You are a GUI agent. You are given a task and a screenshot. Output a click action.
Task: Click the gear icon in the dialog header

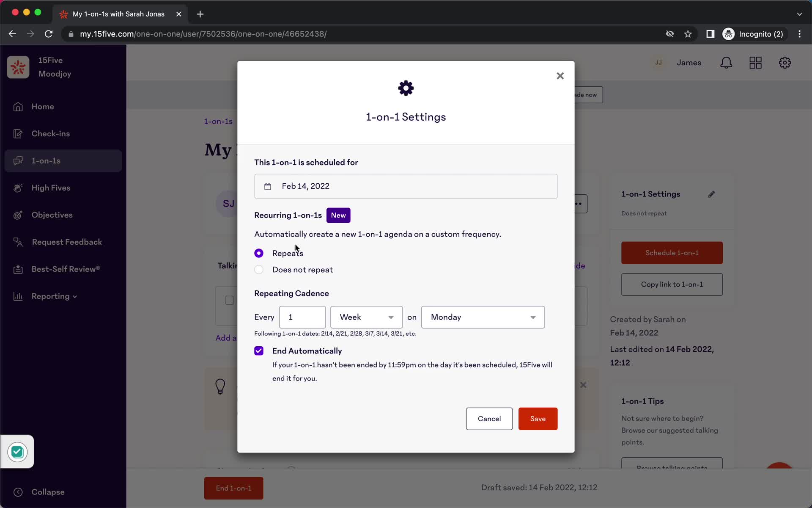(406, 88)
